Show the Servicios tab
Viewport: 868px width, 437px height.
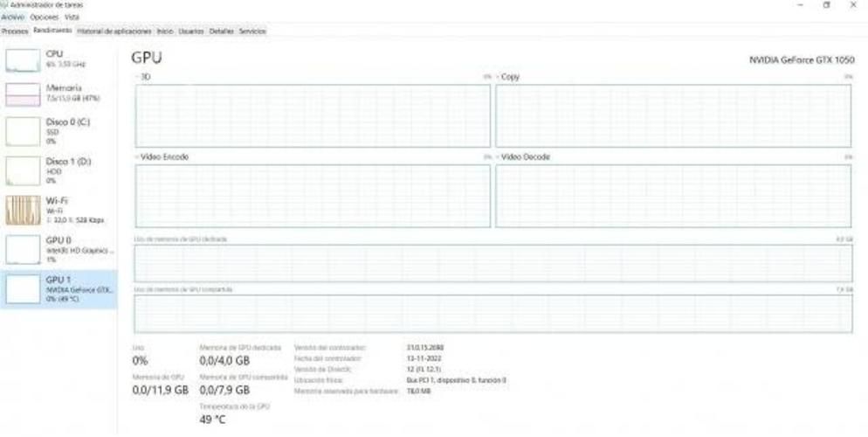[x=252, y=31]
